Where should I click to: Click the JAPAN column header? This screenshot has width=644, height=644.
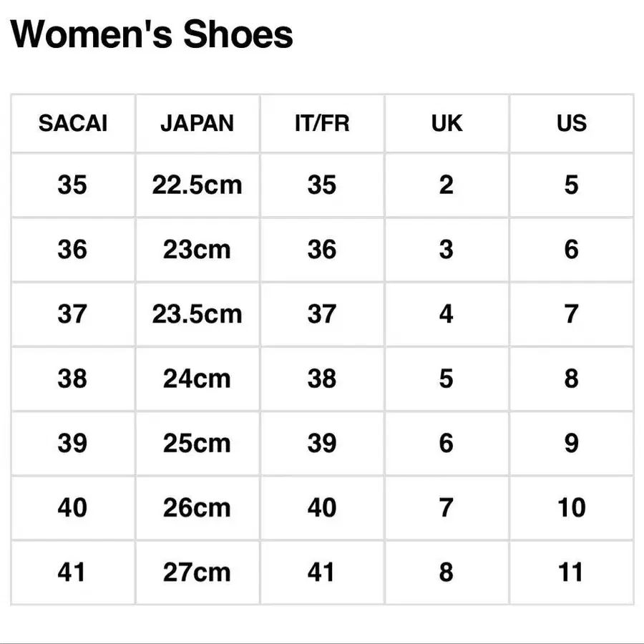(197, 123)
